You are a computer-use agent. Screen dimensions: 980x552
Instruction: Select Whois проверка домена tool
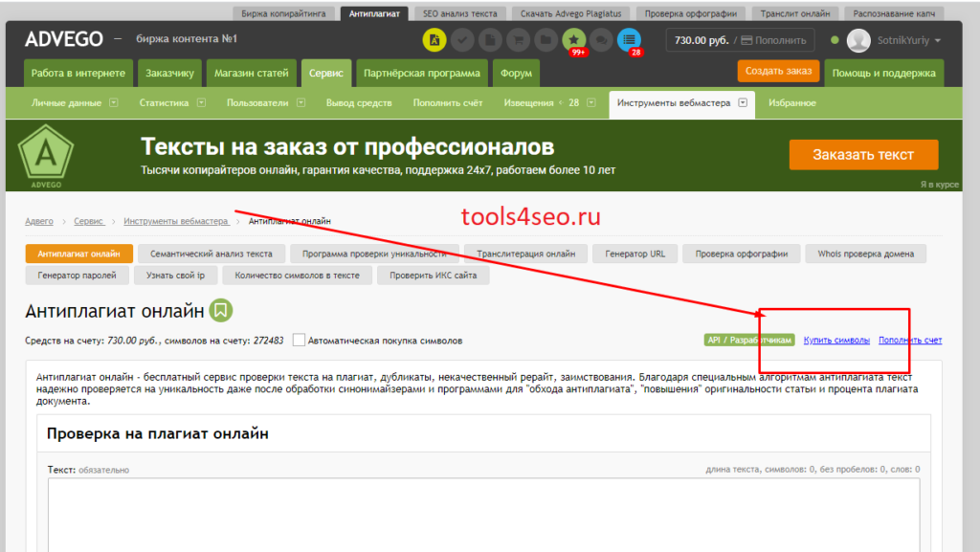(865, 254)
